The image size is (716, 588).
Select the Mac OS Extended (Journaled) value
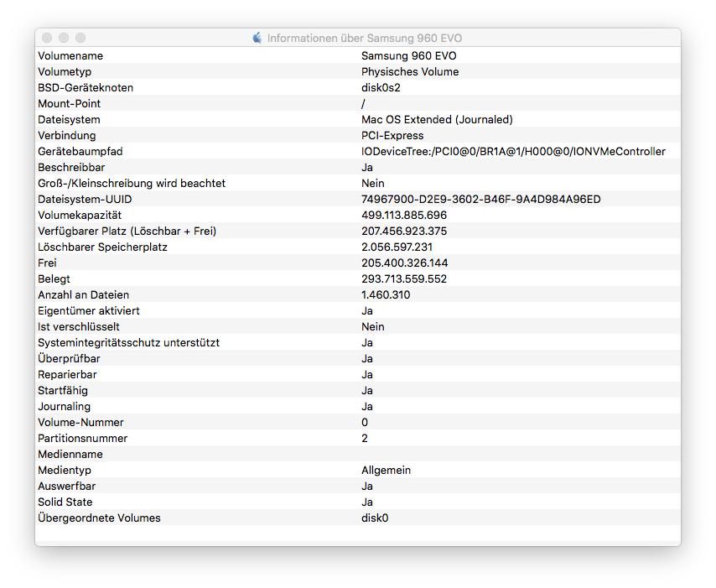pos(437,119)
